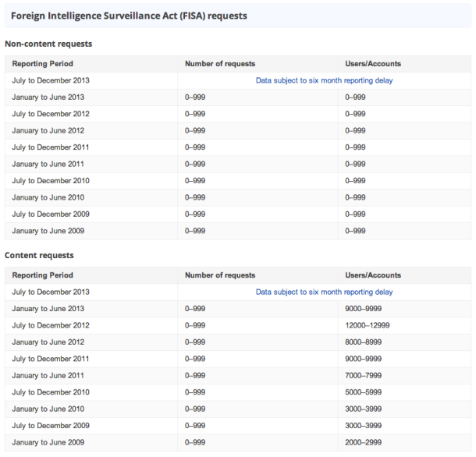Click July to December 2012 in Content table
Screen dimensions: 476x457
(51, 325)
